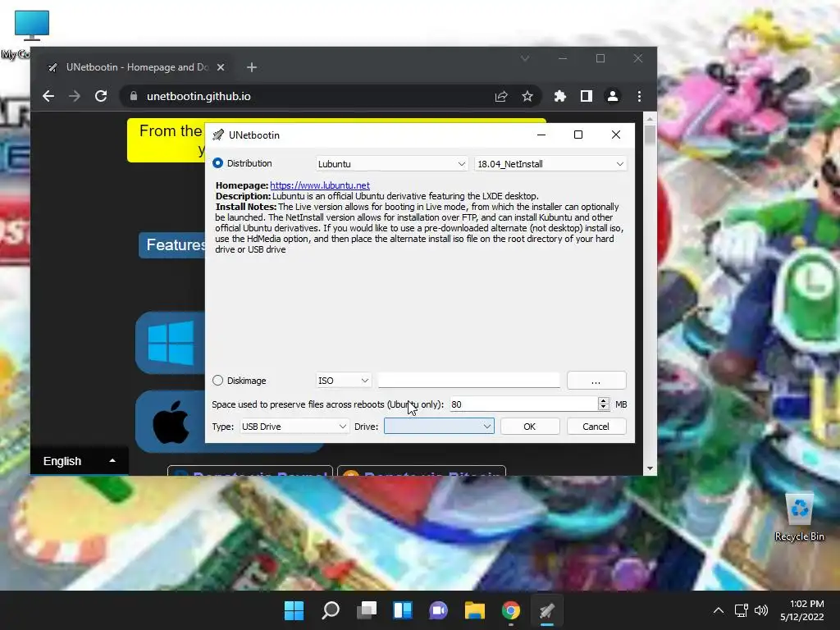Click Chrome forward navigation arrow
This screenshot has width=840, height=630.
tap(75, 96)
